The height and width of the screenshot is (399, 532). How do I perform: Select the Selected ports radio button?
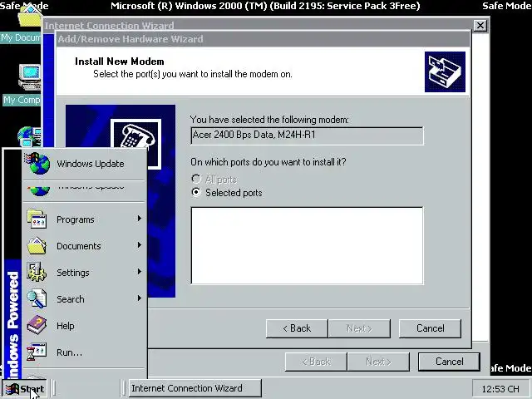coord(196,192)
